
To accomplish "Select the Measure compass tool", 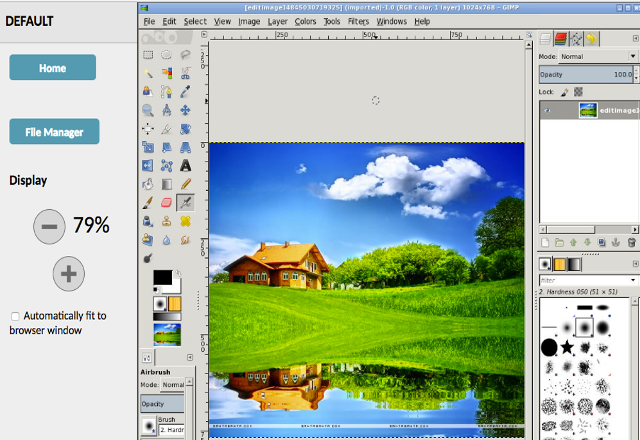I will pos(167,110).
